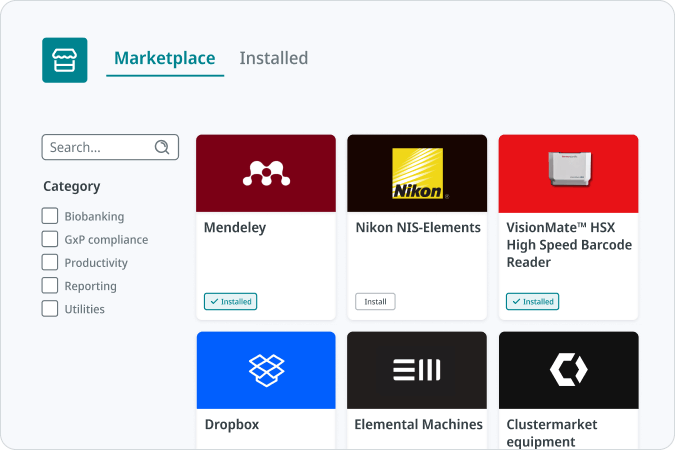Viewport: 675px width, 450px height.
Task: Select the Utilities category checkbox
Action: tap(50, 309)
